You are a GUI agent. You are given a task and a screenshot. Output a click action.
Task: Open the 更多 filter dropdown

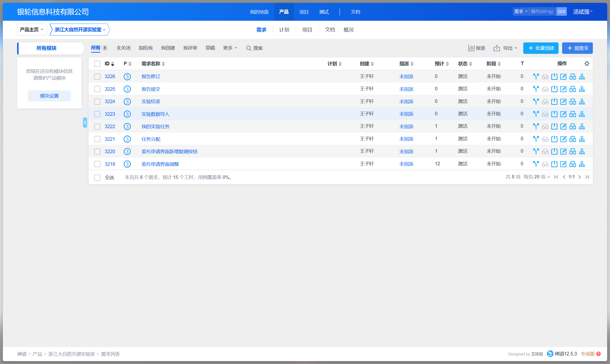click(x=230, y=48)
